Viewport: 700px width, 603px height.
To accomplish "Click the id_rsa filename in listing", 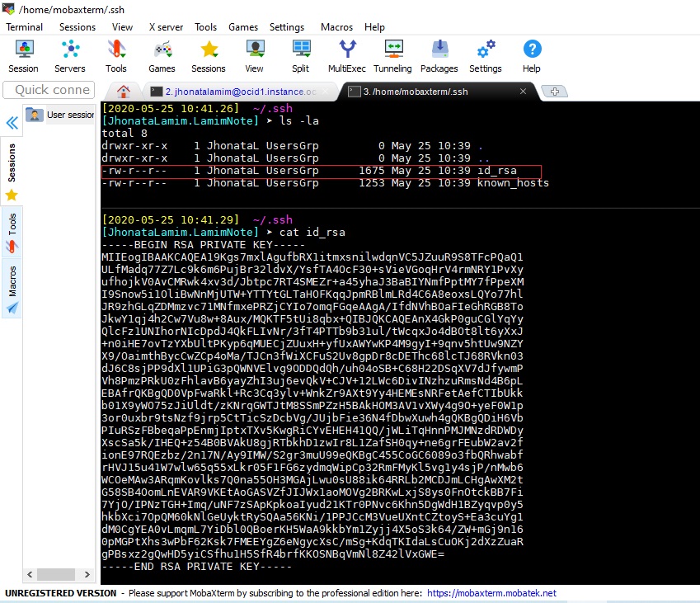I will click(497, 171).
